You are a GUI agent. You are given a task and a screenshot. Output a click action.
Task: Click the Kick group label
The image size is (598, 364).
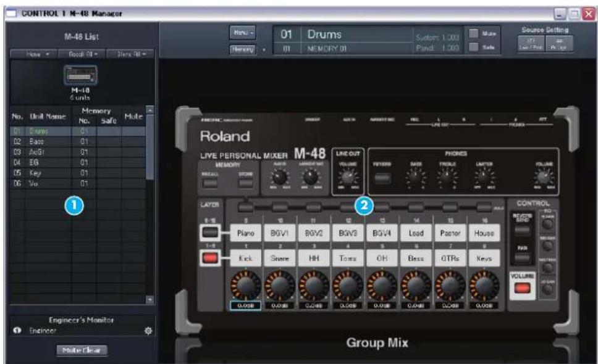pyautogui.click(x=246, y=258)
